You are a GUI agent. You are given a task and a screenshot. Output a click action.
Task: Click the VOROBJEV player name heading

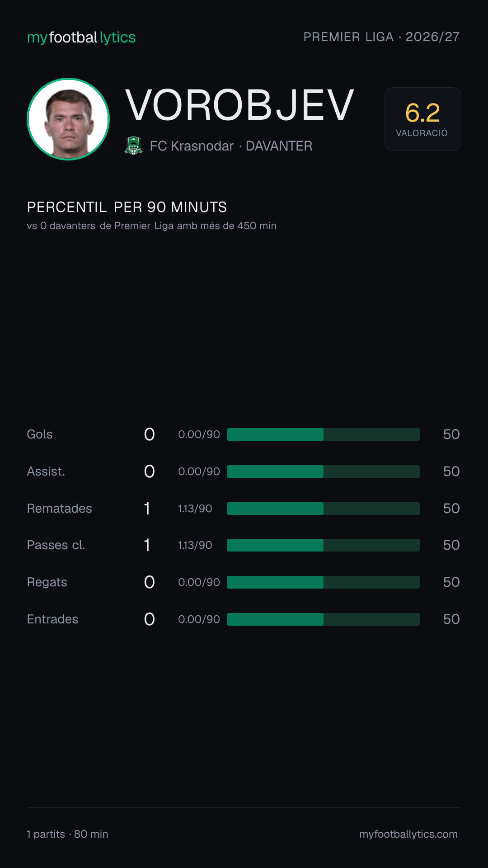(x=239, y=105)
